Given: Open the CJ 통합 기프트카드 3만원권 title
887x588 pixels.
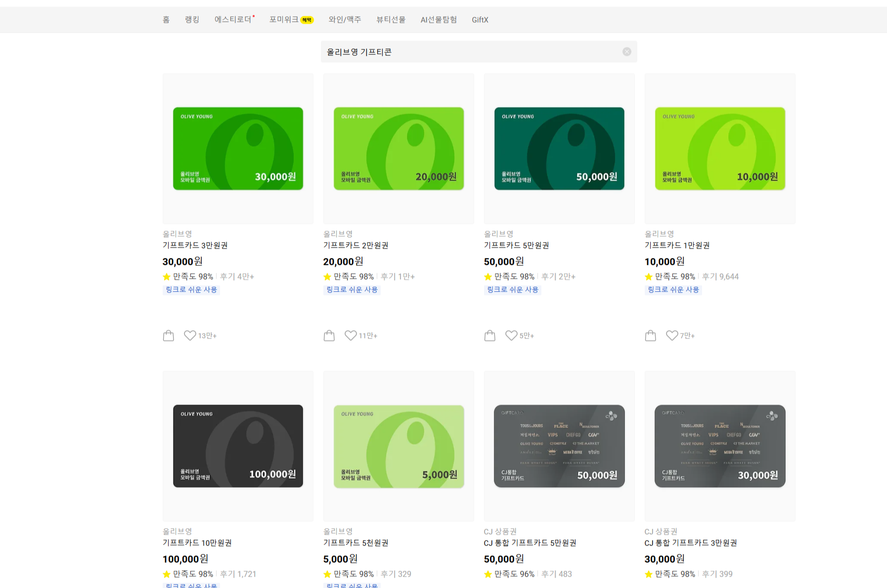Looking at the screenshot, I should (691, 543).
